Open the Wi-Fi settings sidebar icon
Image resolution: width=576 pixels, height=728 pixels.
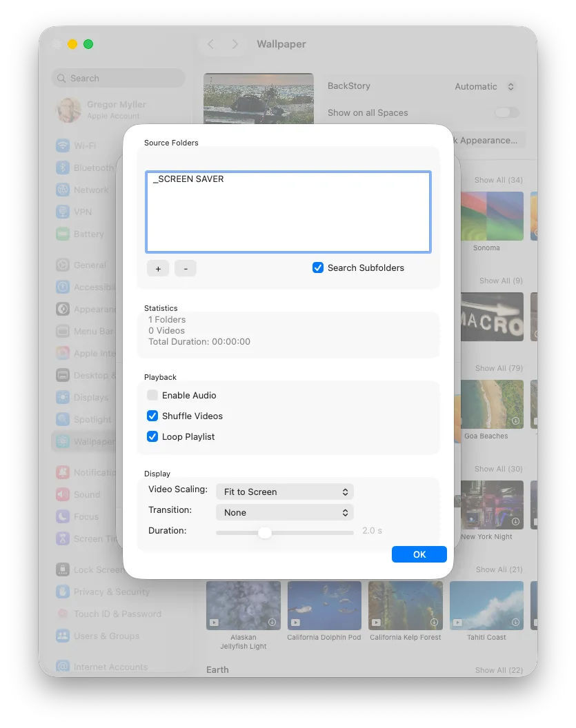tap(63, 145)
